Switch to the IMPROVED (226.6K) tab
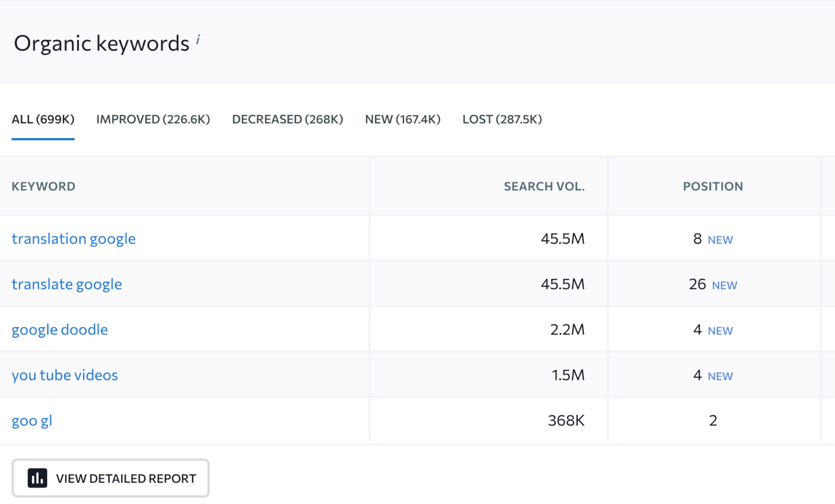This screenshot has height=504, width=835. pyautogui.click(x=153, y=119)
